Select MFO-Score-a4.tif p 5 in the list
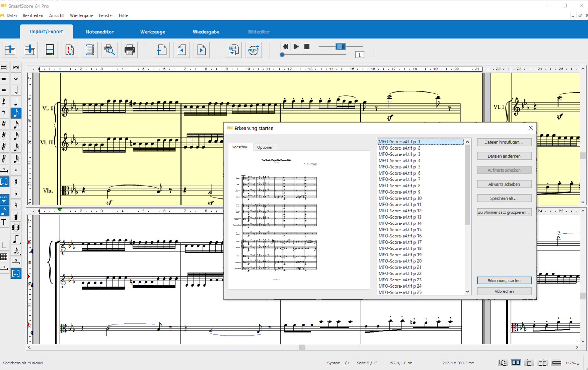 click(421, 167)
